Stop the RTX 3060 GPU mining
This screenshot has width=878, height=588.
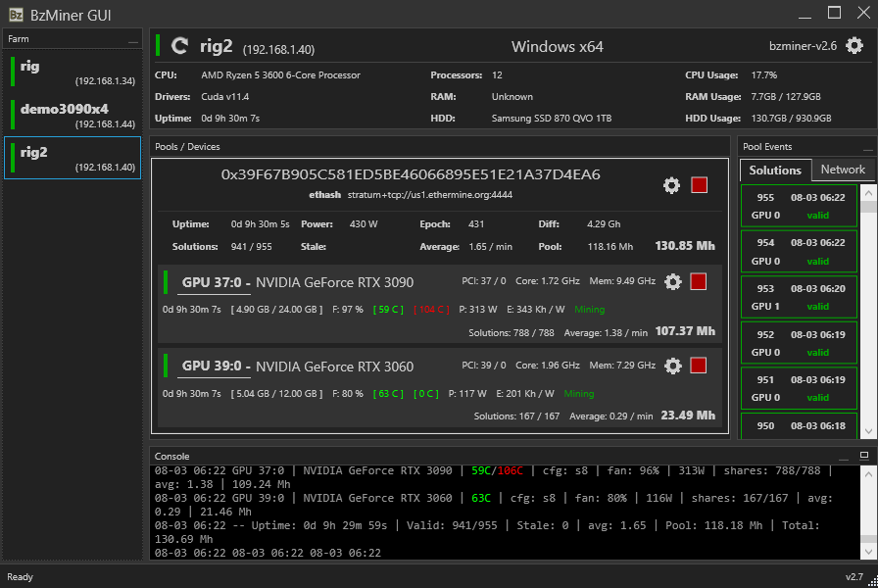pos(699,366)
